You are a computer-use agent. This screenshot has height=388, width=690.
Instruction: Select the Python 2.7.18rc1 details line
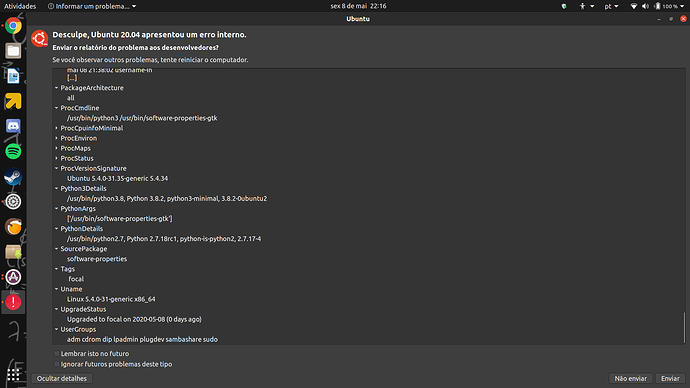(x=164, y=239)
